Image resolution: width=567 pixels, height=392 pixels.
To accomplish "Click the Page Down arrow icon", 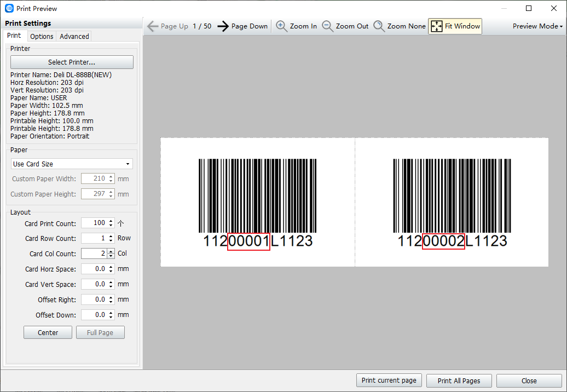I will tap(223, 26).
